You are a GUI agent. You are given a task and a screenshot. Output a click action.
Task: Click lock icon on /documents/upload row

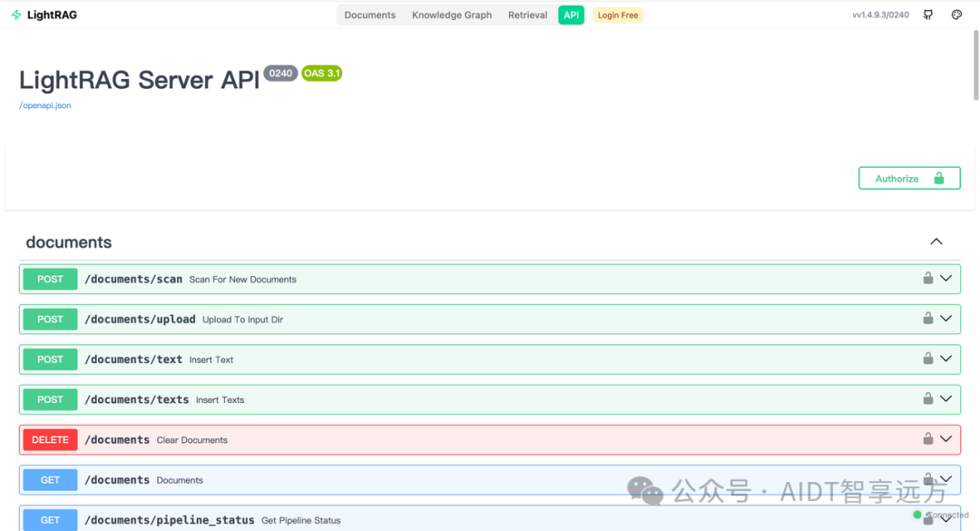tap(928, 318)
